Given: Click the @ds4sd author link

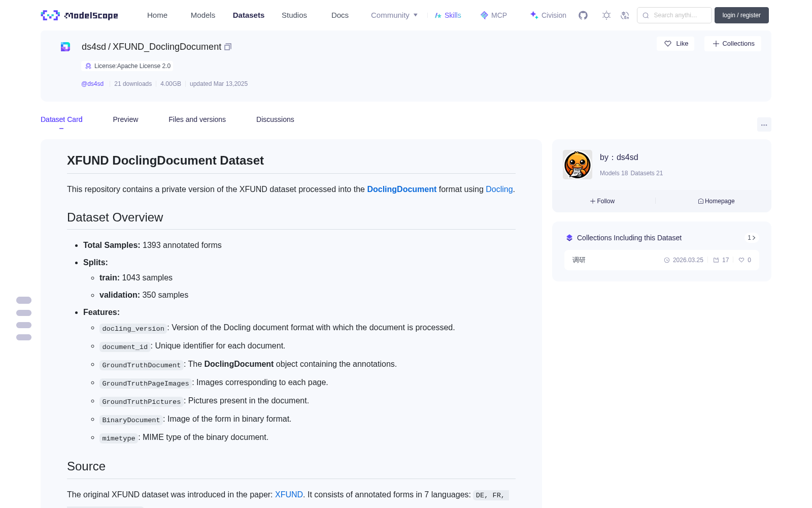Looking at the screenshot, I should click(92, 84).
